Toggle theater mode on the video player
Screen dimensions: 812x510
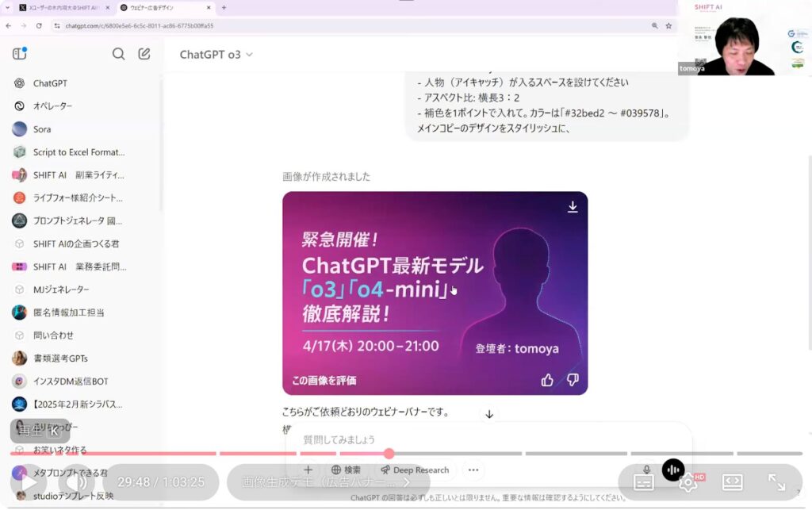(732, 481)
